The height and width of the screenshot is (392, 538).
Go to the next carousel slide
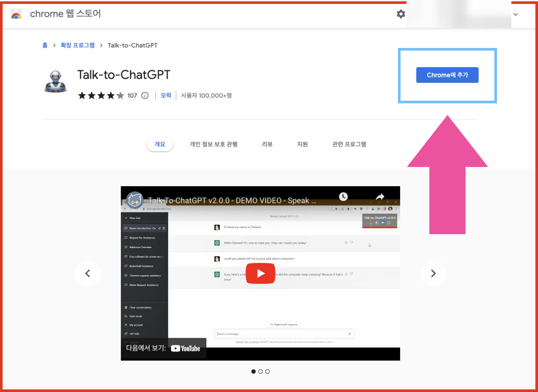pos(433,273)
